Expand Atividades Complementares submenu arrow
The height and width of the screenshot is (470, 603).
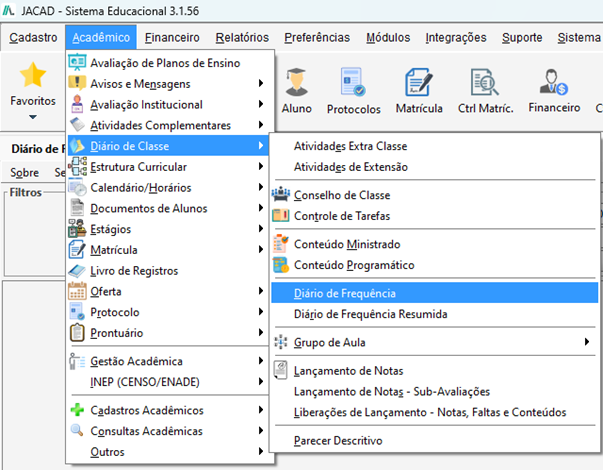point(261,125)
